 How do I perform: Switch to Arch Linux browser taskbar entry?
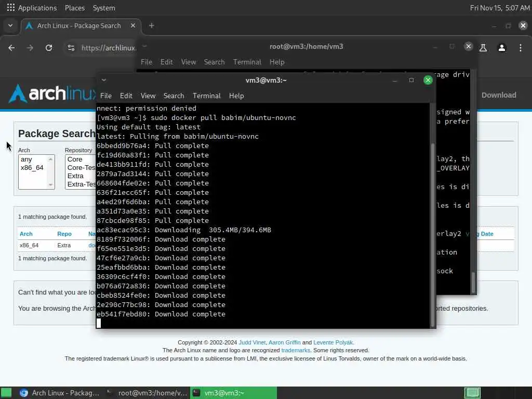click(x=60, y=393)
